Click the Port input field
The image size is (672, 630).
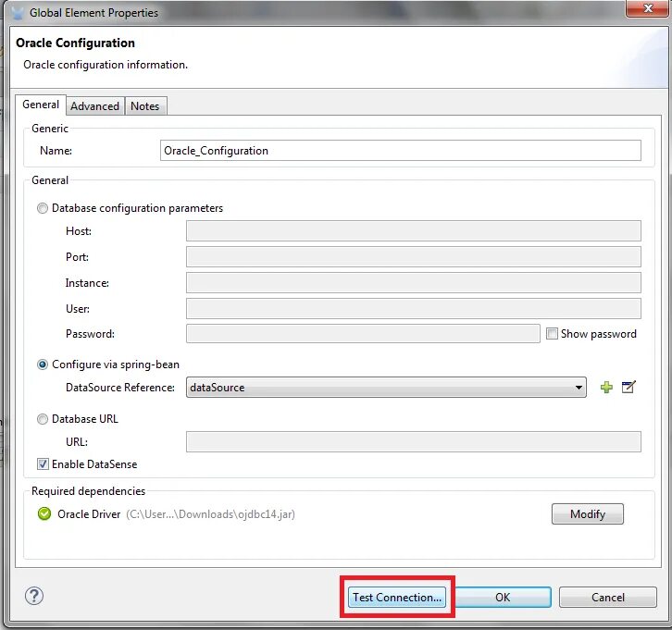pyautogui.click(x=414, y=257)
